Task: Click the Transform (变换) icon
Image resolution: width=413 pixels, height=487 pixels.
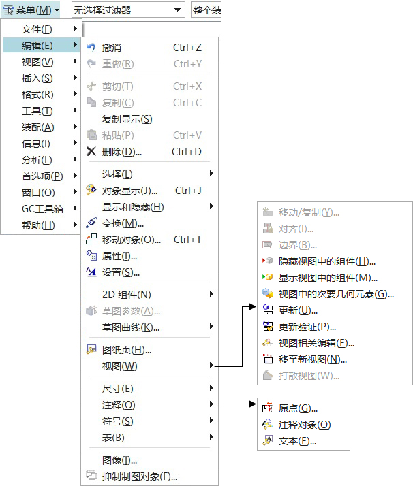Action: click(x=91, y=223)
